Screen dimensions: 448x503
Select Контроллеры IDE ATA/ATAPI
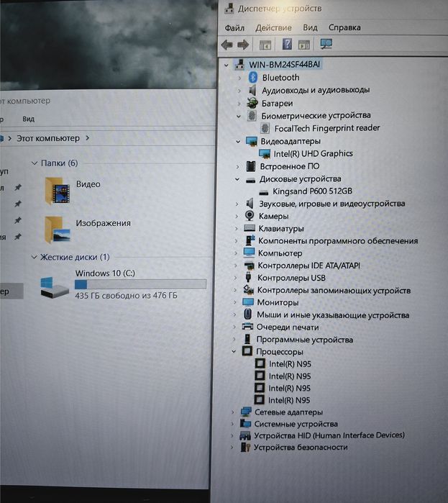(309, 266)
